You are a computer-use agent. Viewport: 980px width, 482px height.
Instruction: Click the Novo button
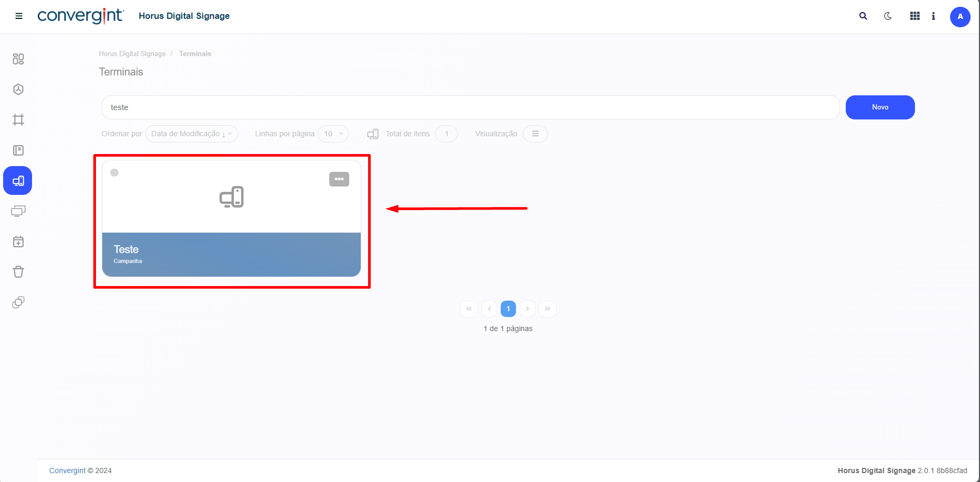[x=880, y=107]
